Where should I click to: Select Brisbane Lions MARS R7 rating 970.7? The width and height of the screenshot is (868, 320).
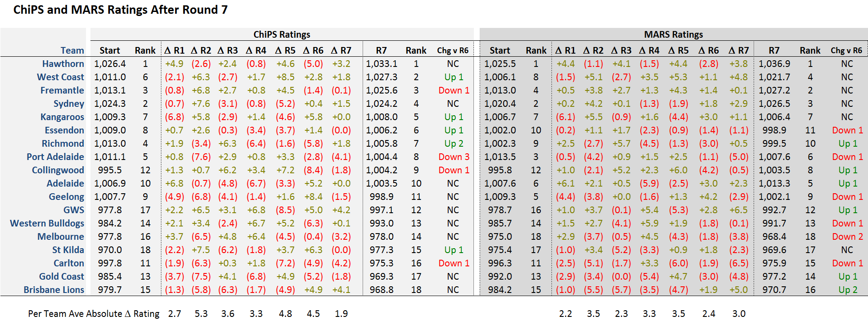pos(774,290)
